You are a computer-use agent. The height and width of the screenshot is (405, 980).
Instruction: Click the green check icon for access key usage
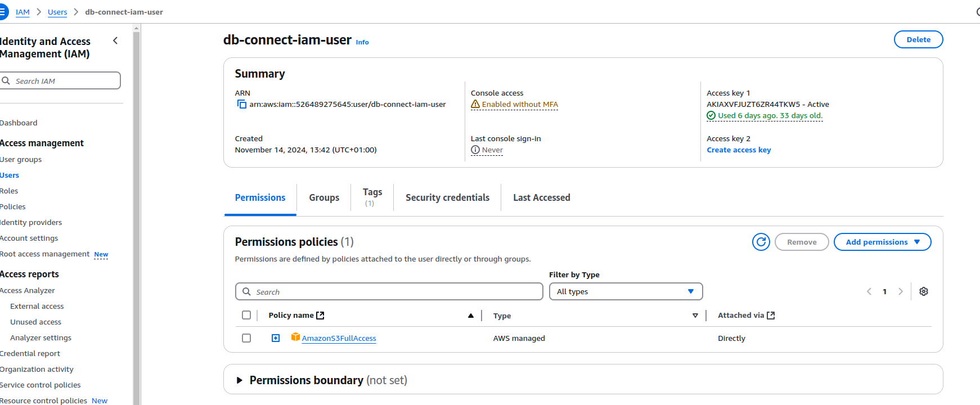click(711, 115)
